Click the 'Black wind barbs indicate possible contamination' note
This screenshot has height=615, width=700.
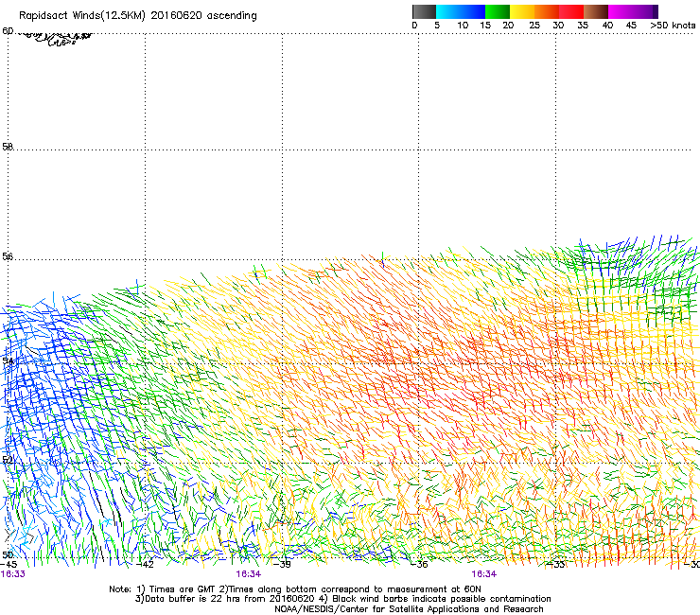pos(442,599)
